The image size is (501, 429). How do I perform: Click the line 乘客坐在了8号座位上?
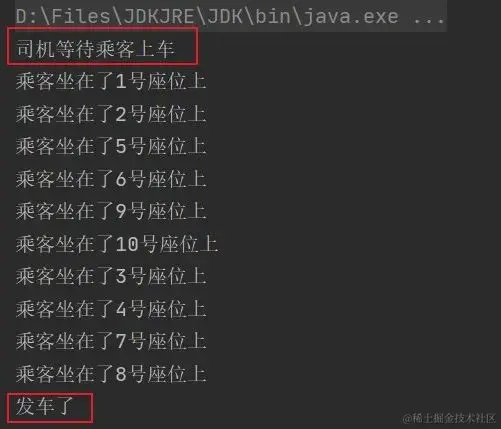[x=111, y=374]
